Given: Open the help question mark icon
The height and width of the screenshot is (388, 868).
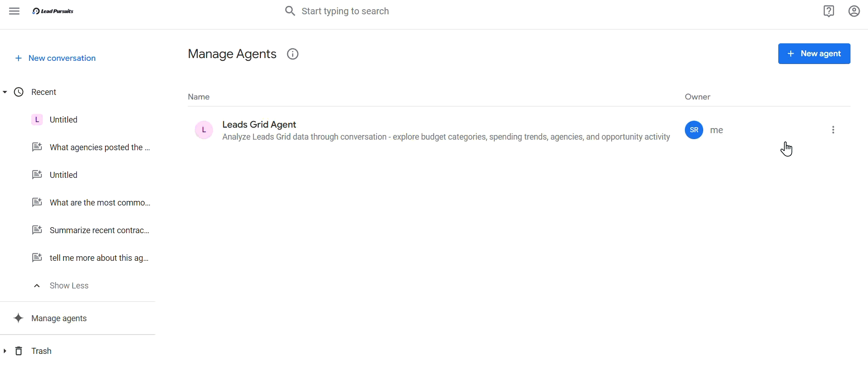Looking at the screenshot, I should point(829,11).
